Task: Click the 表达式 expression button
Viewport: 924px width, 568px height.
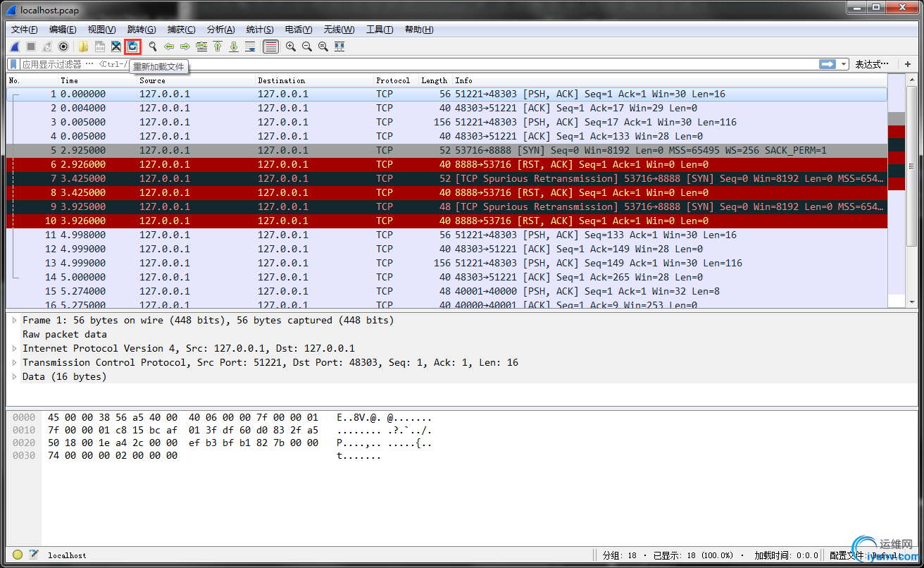Action: [x=872, y=64]
